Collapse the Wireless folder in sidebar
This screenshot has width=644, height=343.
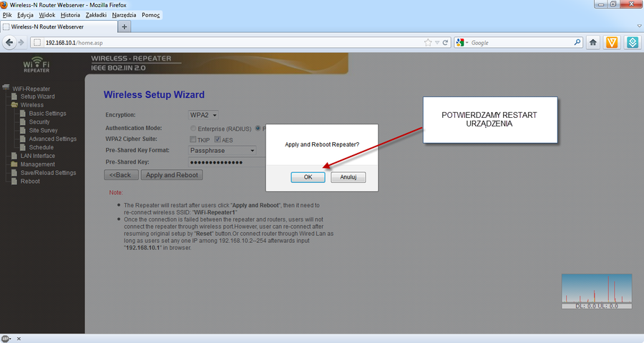(15, 105)
